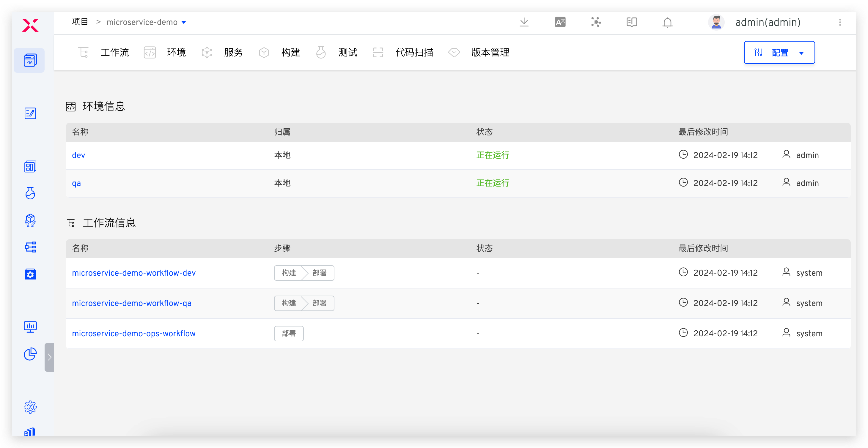
Task: Expand the sidebar with arrow handle
Action: pos(49,357)
